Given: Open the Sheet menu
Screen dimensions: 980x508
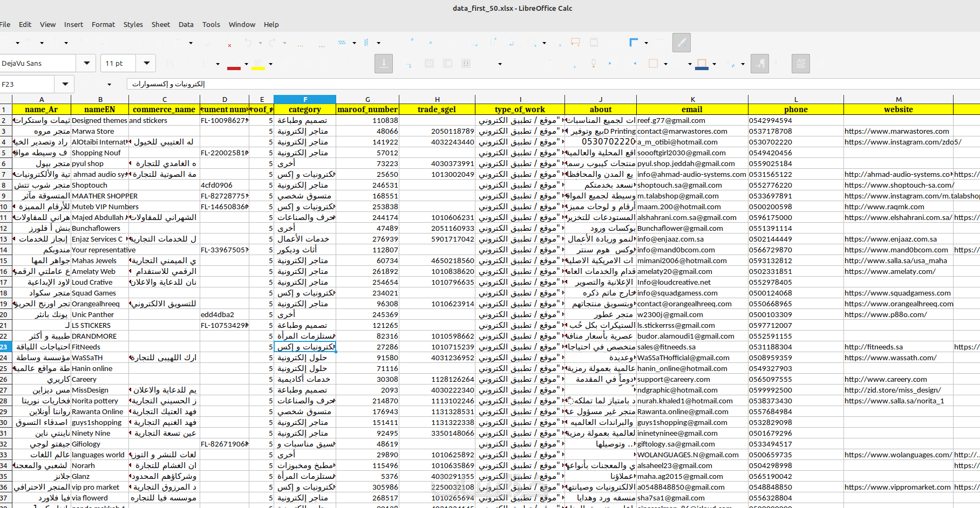Looking at the screenshot, I should click(x=160, y=24).
